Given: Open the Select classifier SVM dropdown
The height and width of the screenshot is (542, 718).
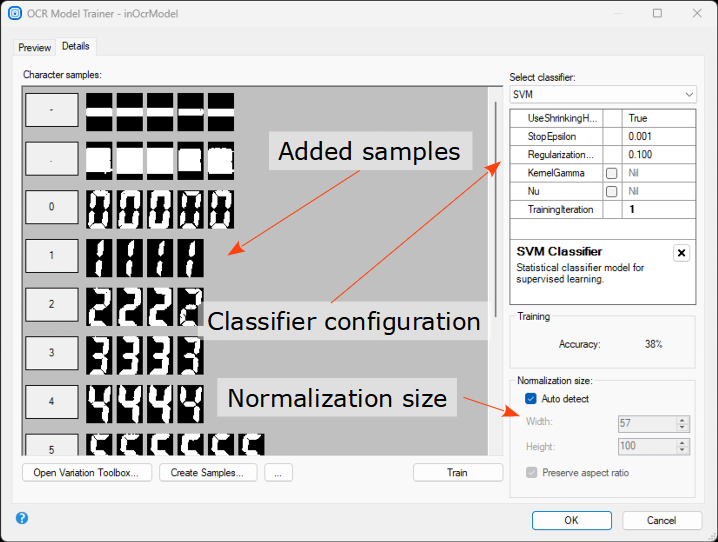Looking at the screenshot, I should [x=603, y=94].
